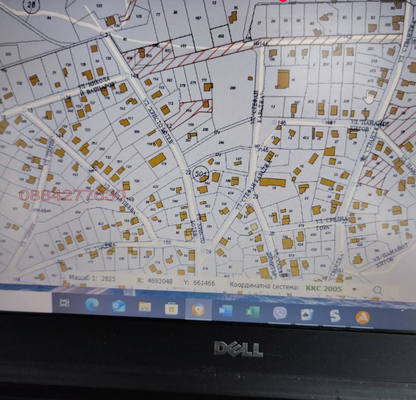Open Viber from the taskbar
The width and height of the screenshot is (416, 400).
point(279,313)
